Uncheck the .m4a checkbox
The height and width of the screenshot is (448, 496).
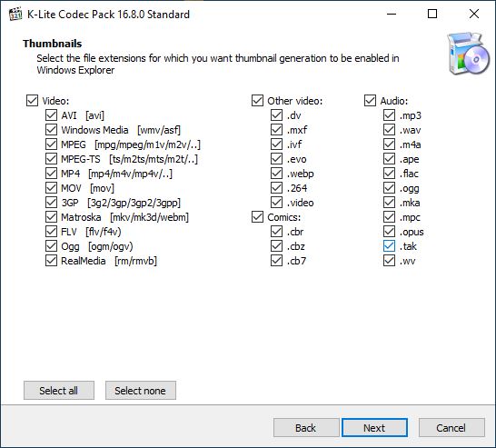tap(390, 144)
